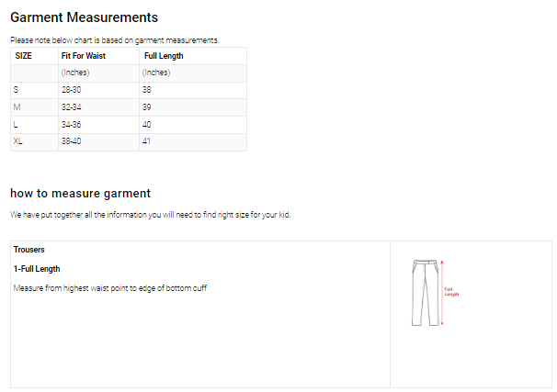Image resolution: width=557 pixels, height=392 pixels.
Task: Select the 38-40 waist value
Action: [x=72, y=141]
